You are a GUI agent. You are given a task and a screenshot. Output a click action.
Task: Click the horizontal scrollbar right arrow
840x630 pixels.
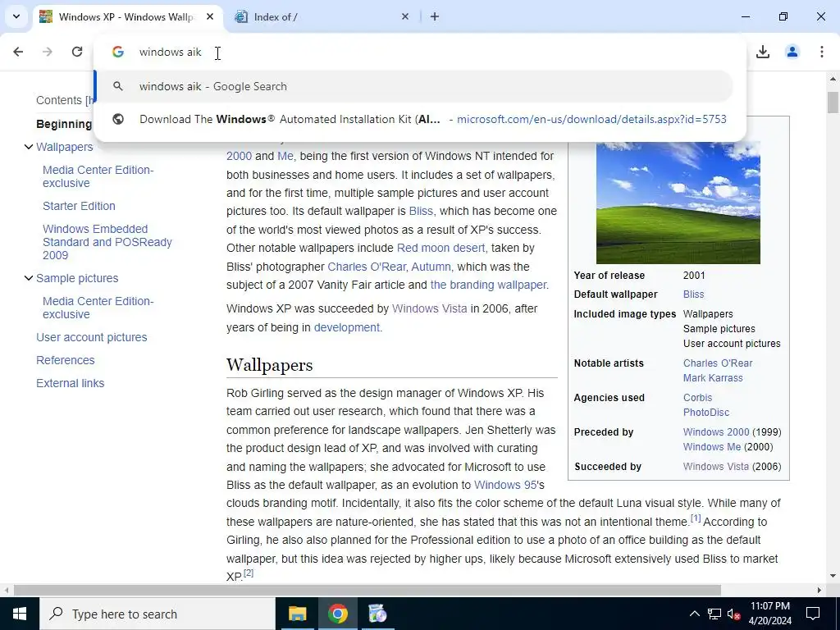coord(819,591)
